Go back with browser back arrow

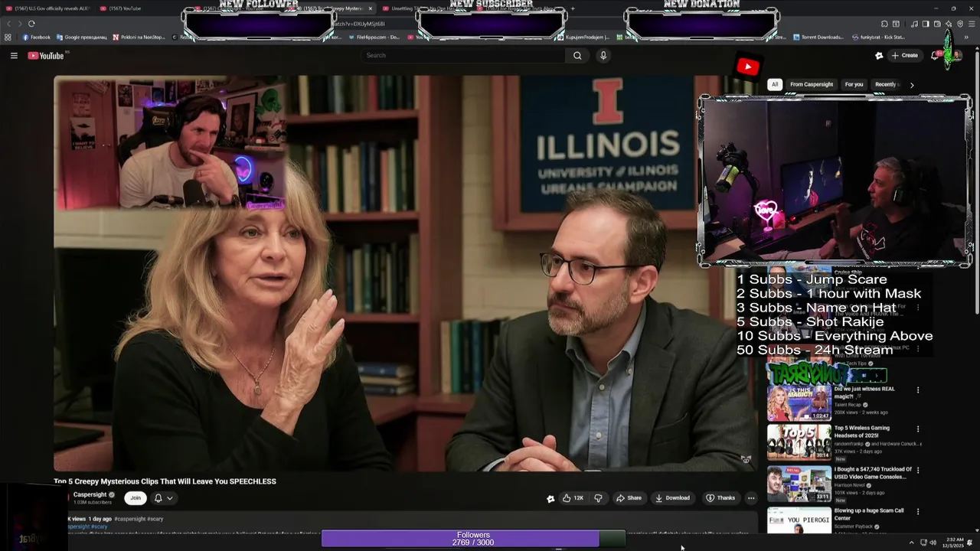click(x=9, y=24)
